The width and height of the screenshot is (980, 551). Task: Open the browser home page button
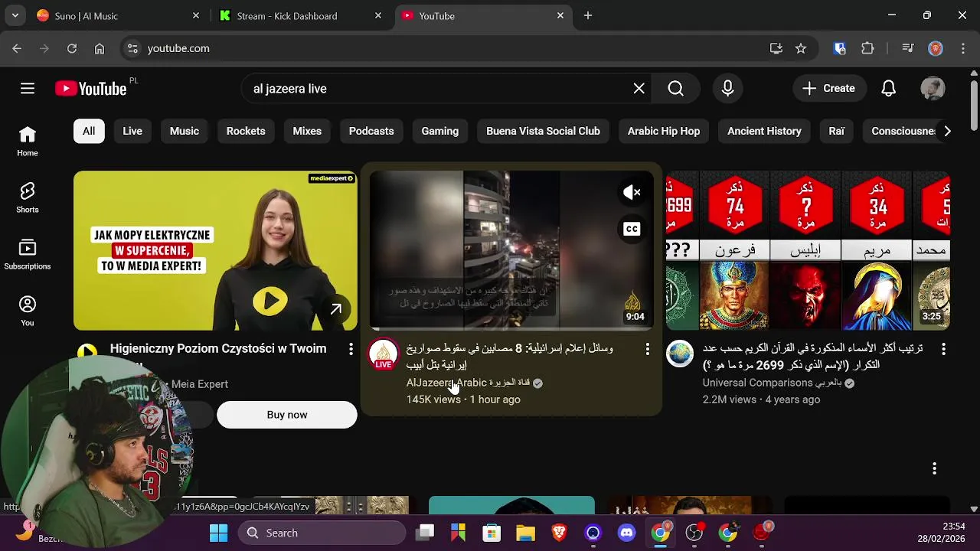click(x=100, y=48)
